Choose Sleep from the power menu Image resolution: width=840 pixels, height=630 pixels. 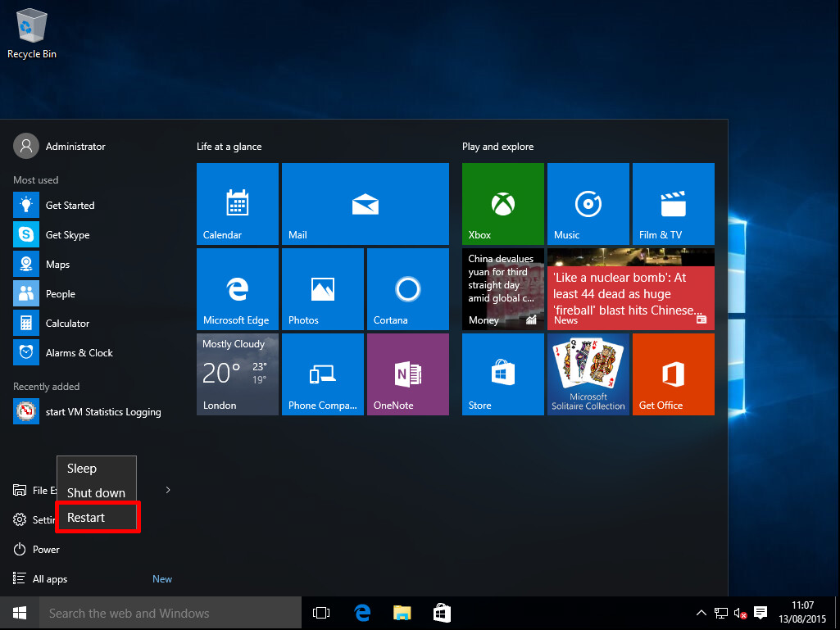(97, 469)
